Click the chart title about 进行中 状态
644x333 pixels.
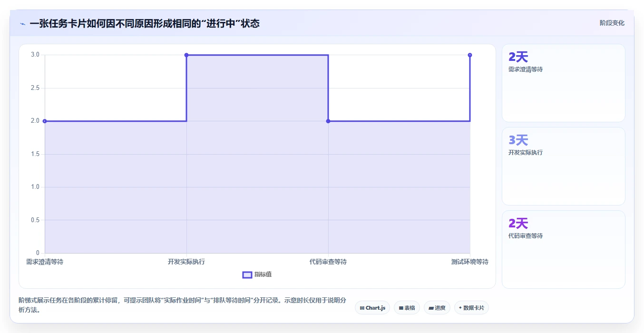click(145, 23)
